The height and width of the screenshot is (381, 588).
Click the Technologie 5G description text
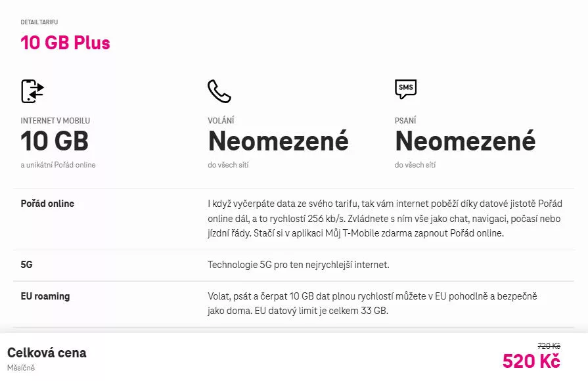coord(298,265)
